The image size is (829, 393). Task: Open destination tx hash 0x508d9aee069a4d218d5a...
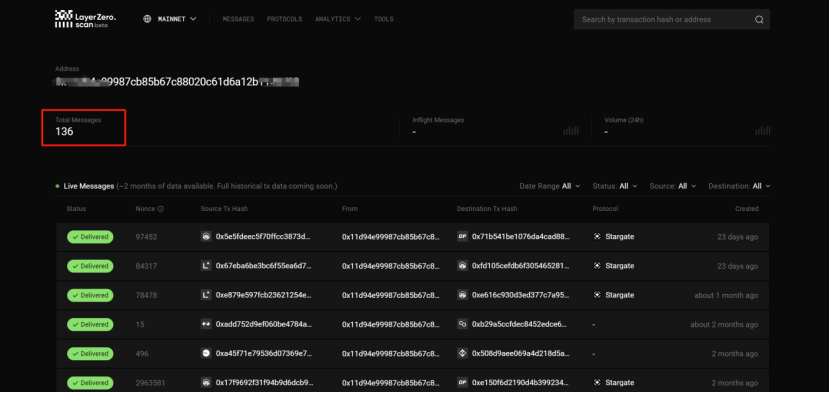(x=521, y=353)
